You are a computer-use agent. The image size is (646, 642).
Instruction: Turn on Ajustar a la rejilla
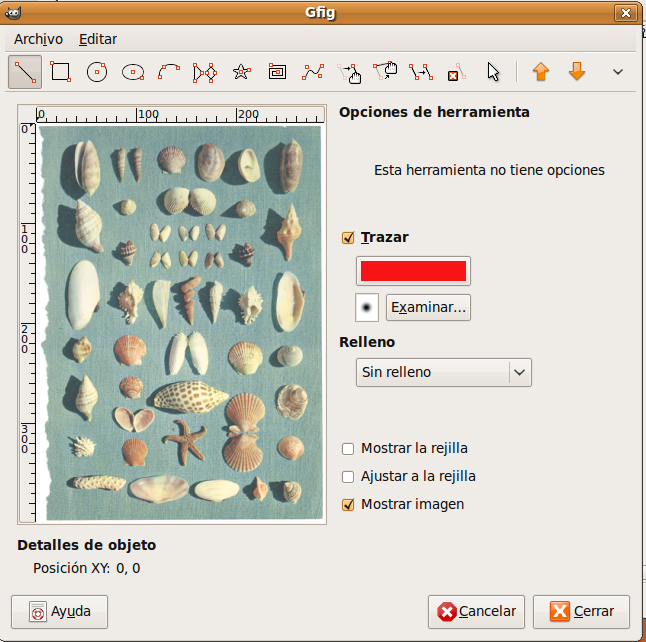[x=348, y=477]
